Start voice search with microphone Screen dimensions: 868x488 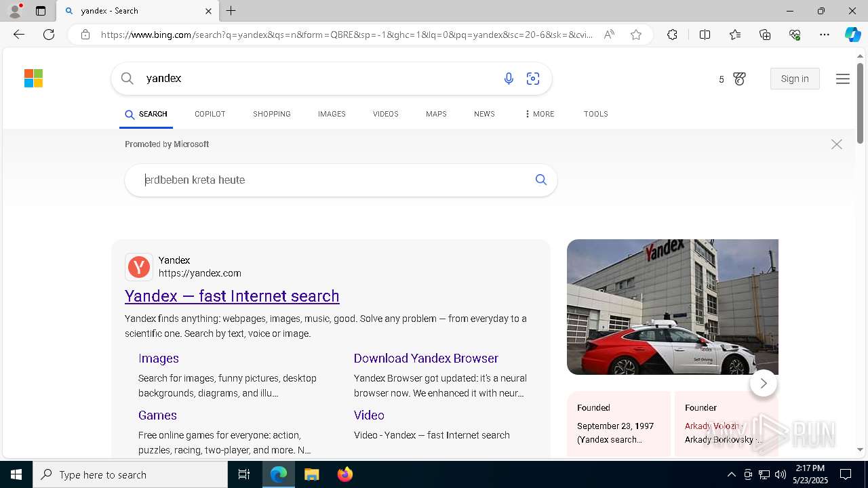pos(509,79)
